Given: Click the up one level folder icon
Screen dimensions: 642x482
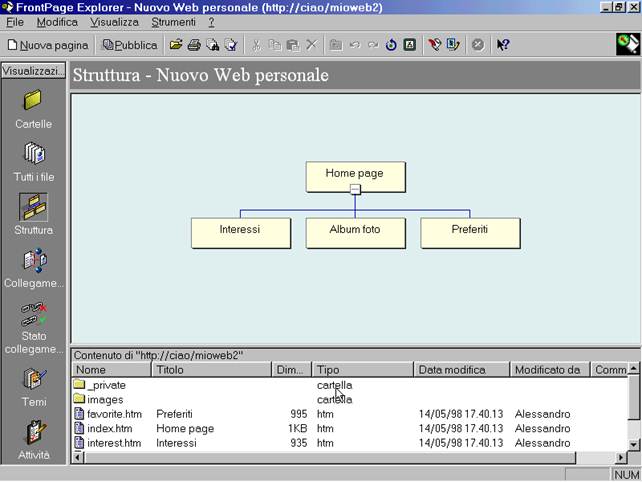Looking at the screenshot, I should [336, 45].
